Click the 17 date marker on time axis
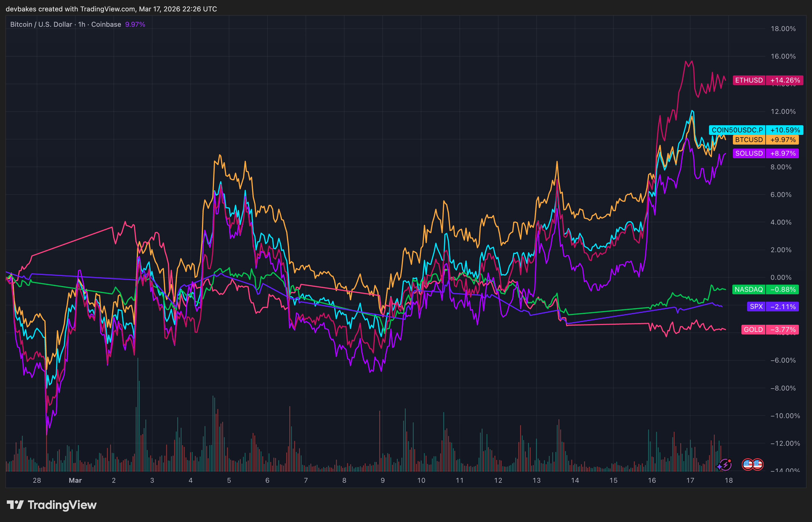This screenshot has height=522, width=812. [690, 480]
